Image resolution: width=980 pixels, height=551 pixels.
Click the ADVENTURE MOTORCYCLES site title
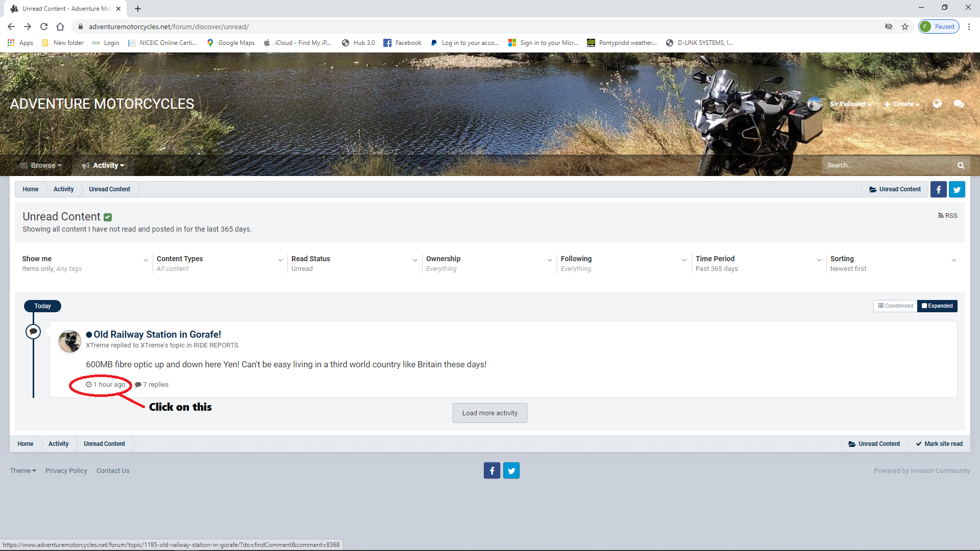point(102,104)
